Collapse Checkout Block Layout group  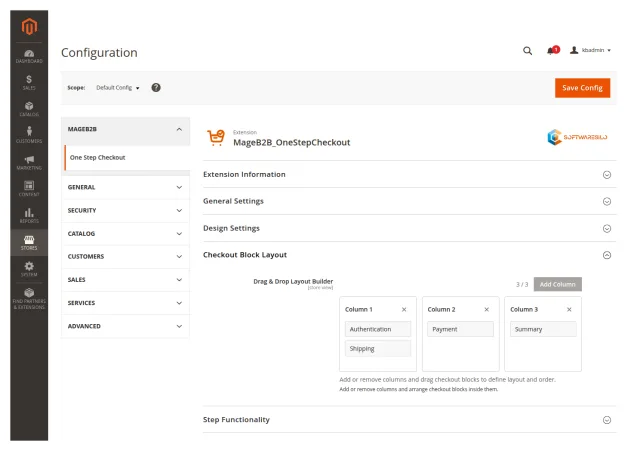pyautogui.click(x=409, y=255)
